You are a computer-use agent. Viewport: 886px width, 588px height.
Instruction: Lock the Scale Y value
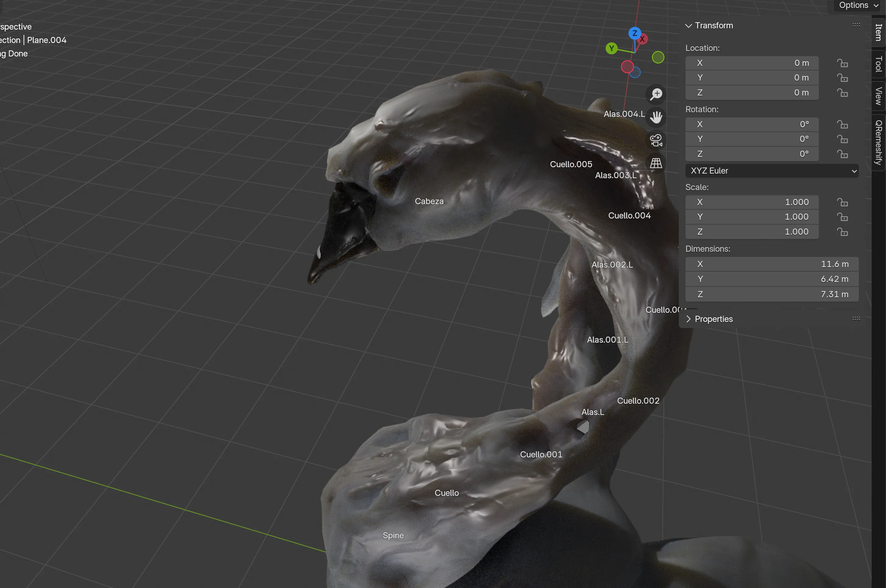pos(843,217)
